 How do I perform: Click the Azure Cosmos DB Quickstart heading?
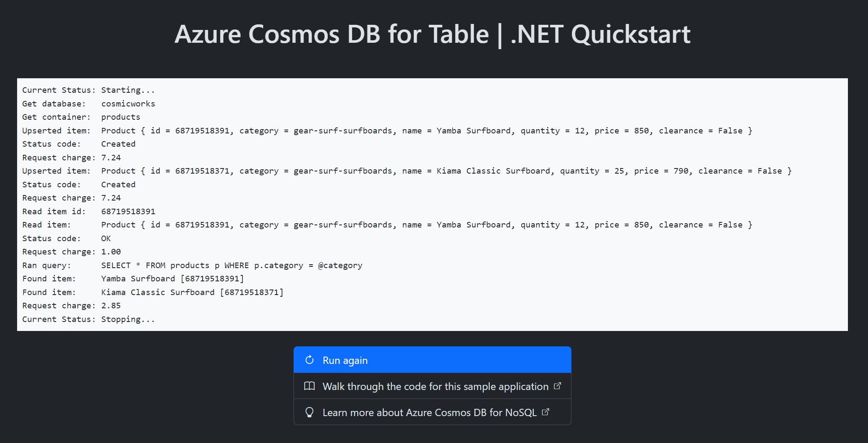[432, 34]
